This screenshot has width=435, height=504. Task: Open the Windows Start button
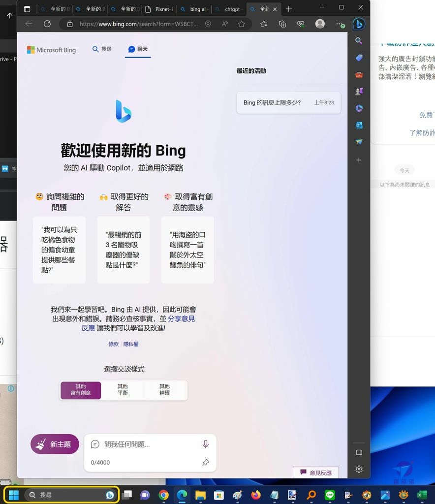[x=14, y=495]
